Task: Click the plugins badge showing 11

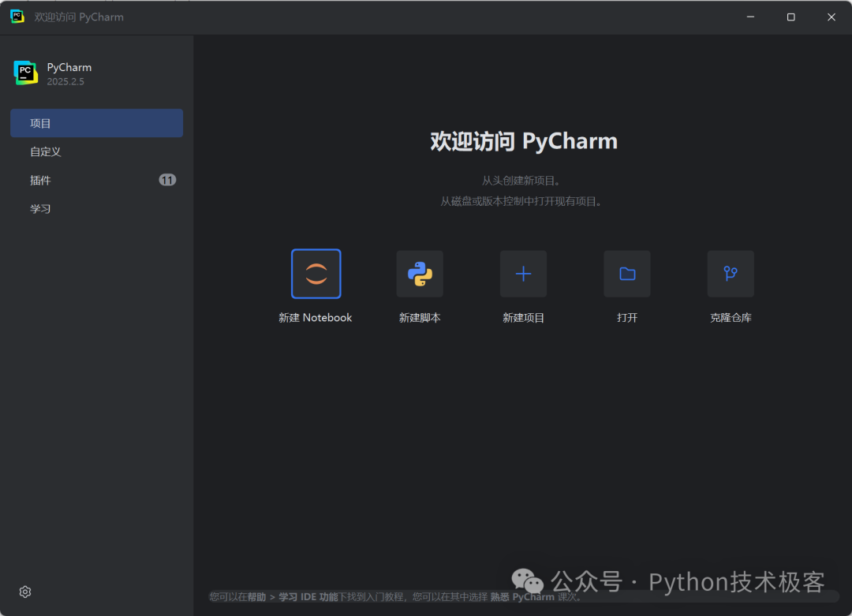Action: (x=167, y=180)
